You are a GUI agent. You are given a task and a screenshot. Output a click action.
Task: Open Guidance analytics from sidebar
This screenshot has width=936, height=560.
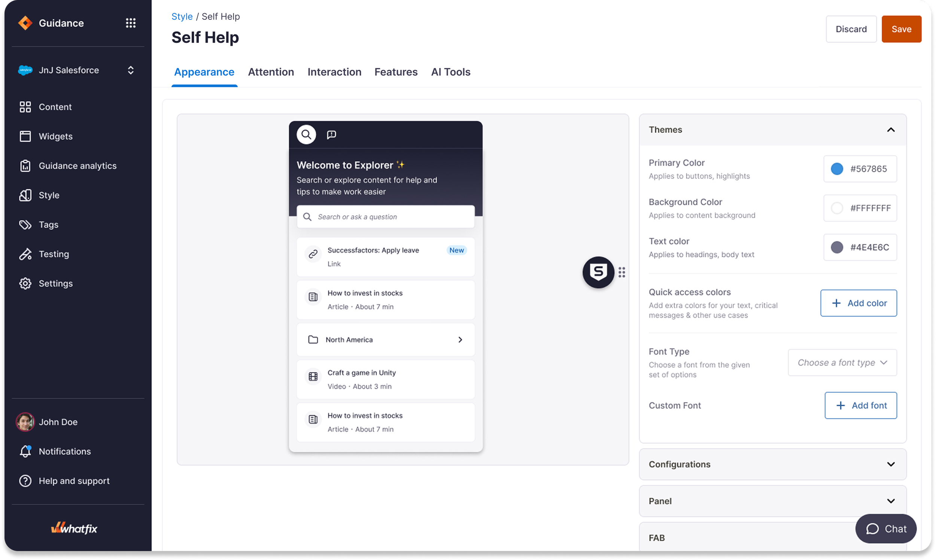(78, 166)
